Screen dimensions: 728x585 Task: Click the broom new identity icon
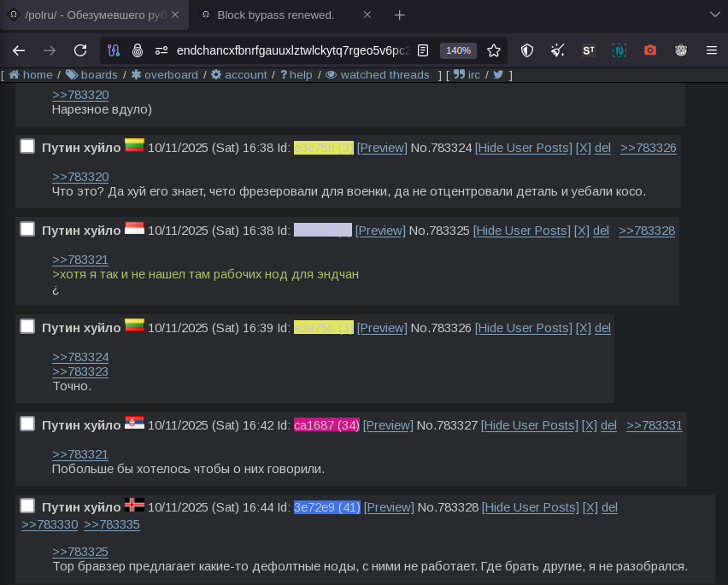click(558, 50)
